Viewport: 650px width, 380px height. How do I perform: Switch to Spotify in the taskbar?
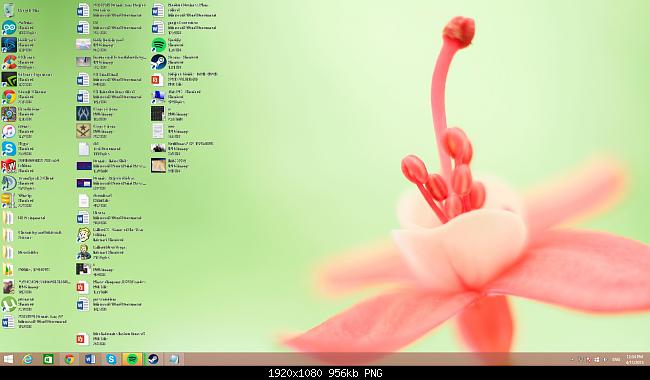tap(132, 359)
